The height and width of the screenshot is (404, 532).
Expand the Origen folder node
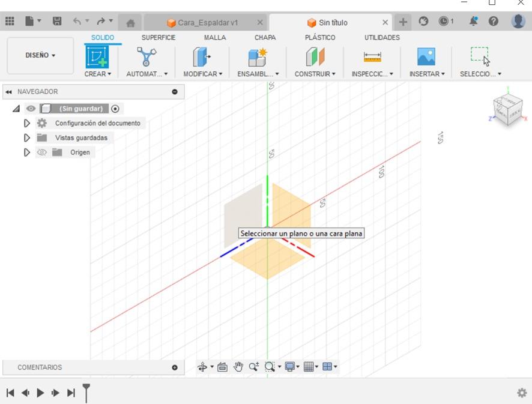pos(27,152)
